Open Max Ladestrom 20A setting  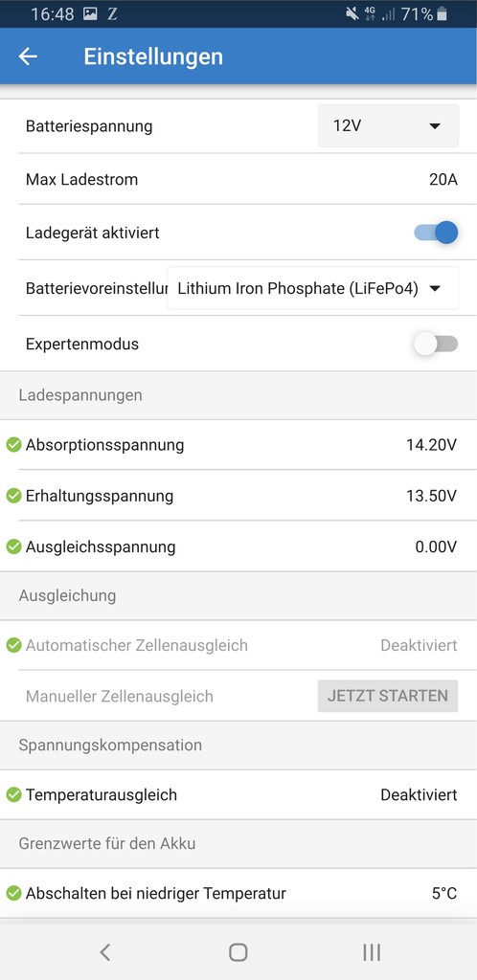point(238,179)
